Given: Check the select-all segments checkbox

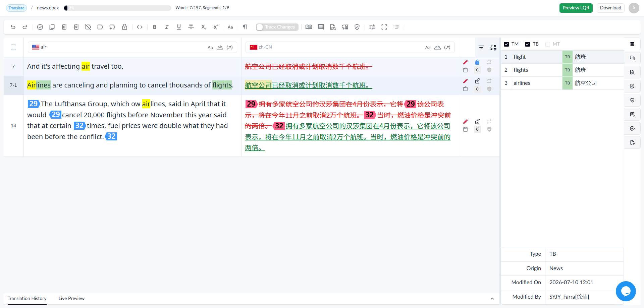Looking at the screenshot, I should coord(13,47).
